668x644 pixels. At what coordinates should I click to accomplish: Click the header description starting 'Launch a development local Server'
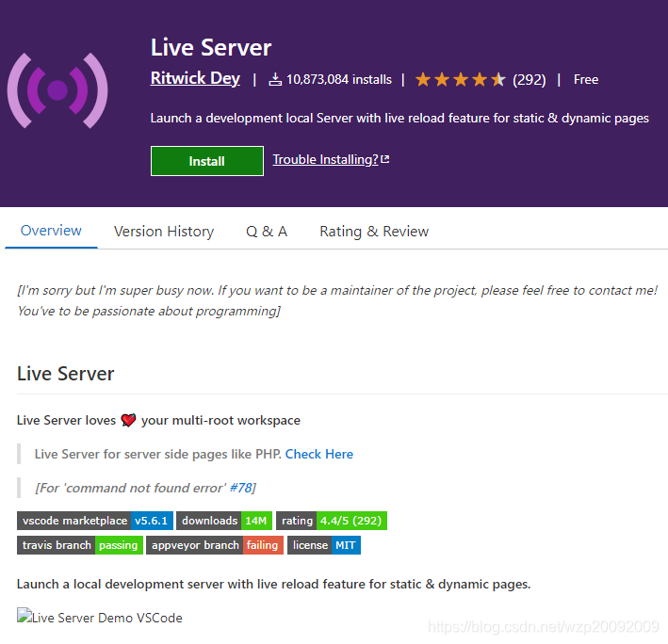399,118
